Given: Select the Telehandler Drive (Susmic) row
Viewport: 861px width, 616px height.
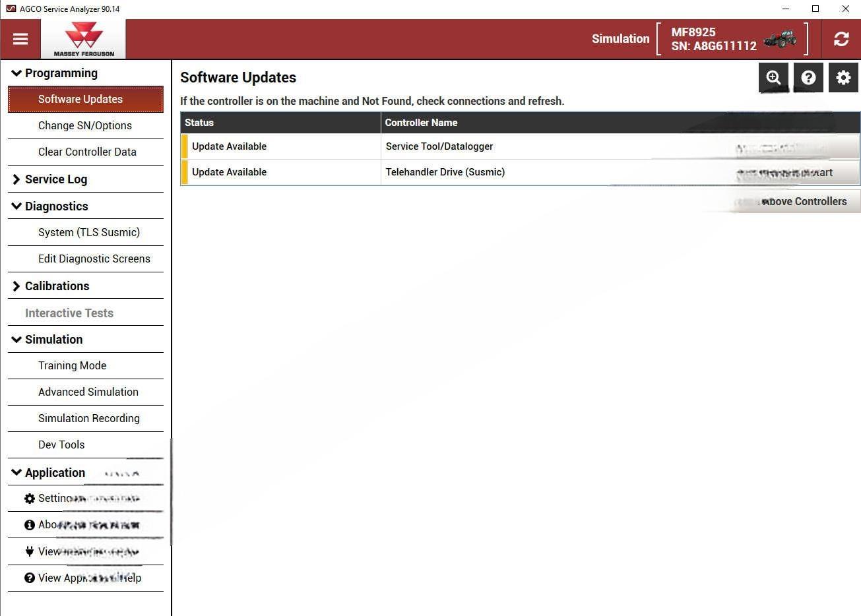Looking at the screenshot, I should click(445, 172).
